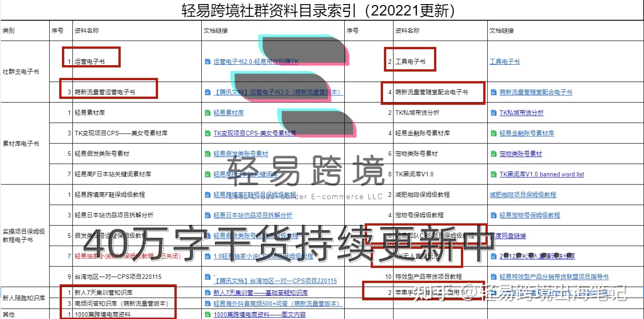Click icon beside TK黑词库V1.0 banned word list
644x319 pixels.
[x=493, y=174]
